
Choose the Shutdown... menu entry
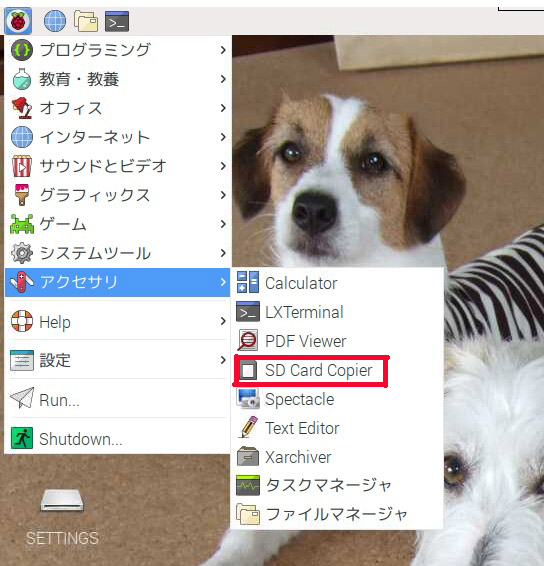(117, 438)
